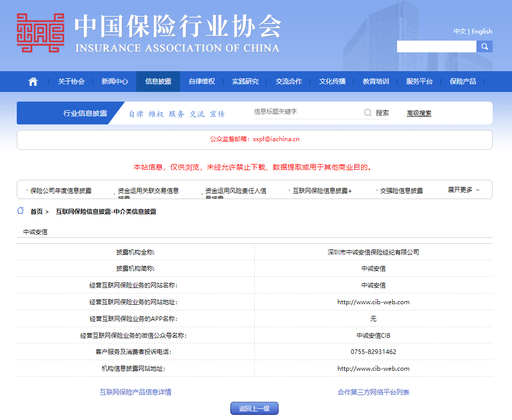
Task: Click 互联网保险信息披露-中介类信息披露 breadcrumb
Action: [106, 212]
